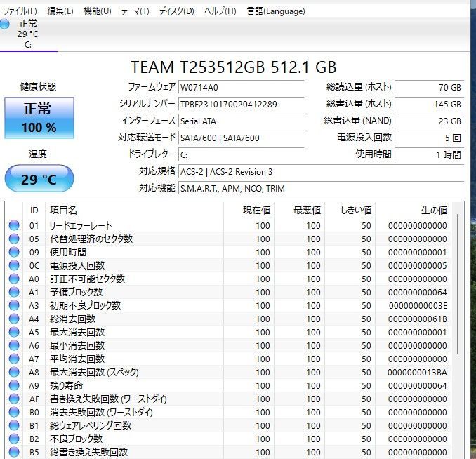
Task: Click raw value 000000013BA
Action: (418, 373)
